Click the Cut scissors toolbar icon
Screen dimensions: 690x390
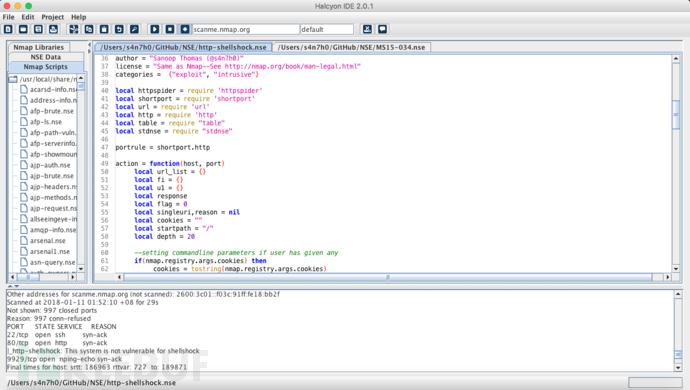74,29
